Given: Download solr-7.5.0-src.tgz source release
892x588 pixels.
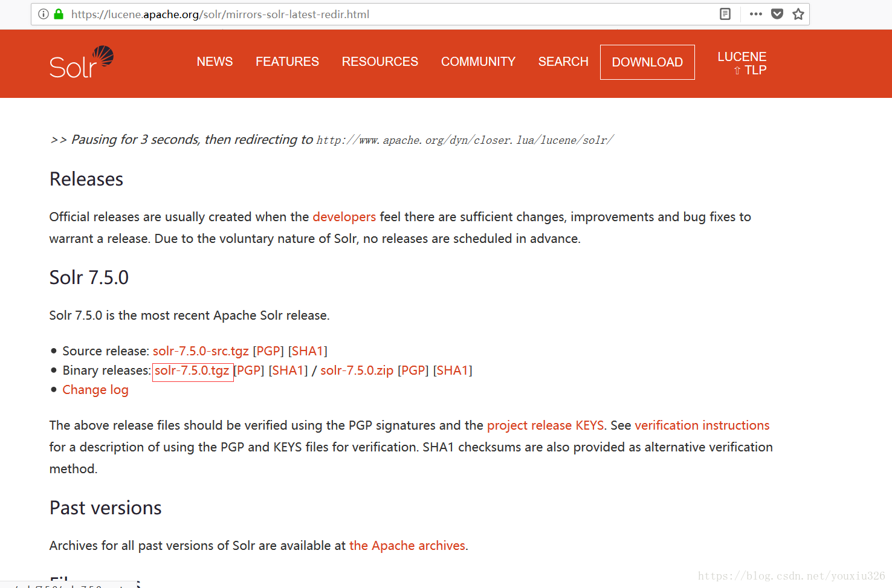Looking at the screenshot, I should (x=201, y=351).
